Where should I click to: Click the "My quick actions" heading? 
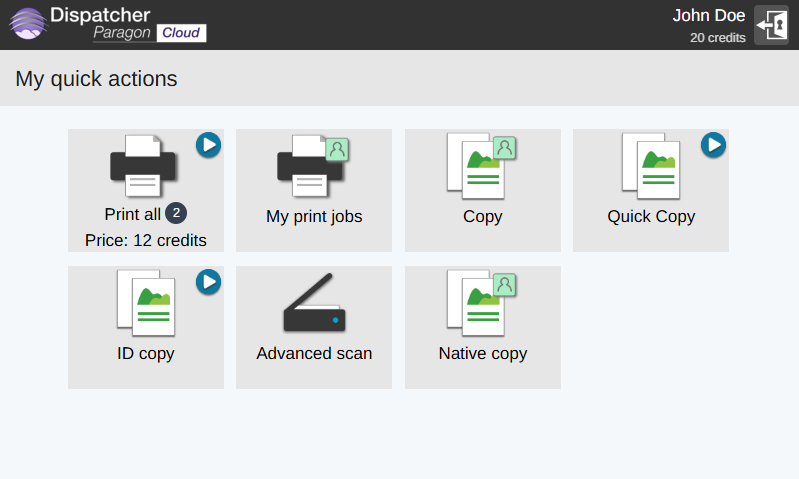pos(96,79)
